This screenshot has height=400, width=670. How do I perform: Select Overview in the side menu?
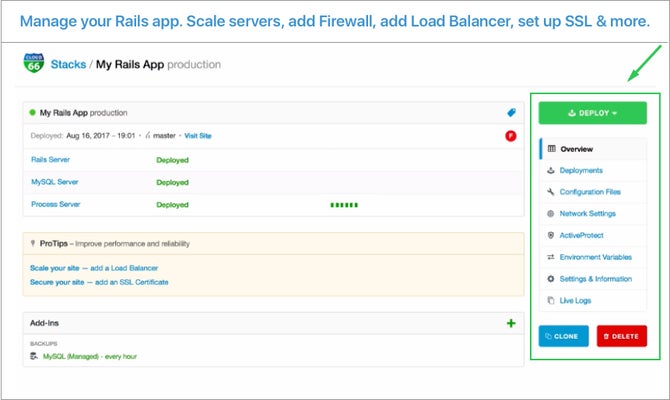click(x=593, y=149)
